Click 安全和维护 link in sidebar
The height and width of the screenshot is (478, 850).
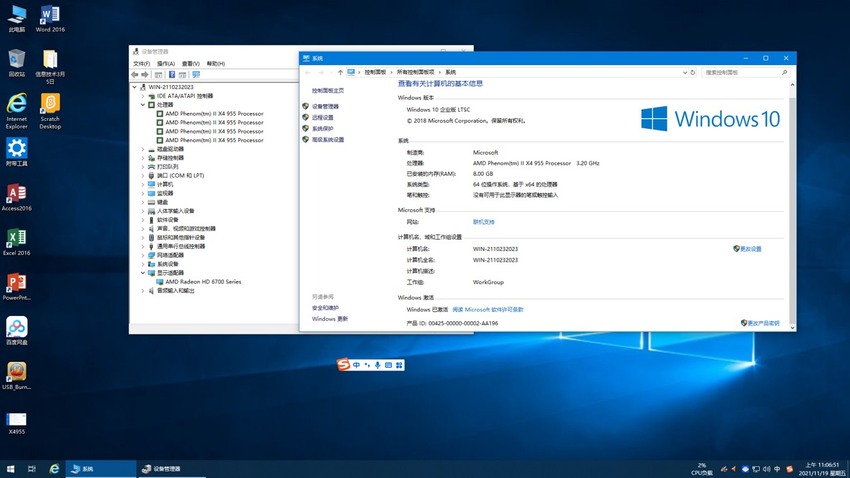pyautogui.click(x=325, y=308)
